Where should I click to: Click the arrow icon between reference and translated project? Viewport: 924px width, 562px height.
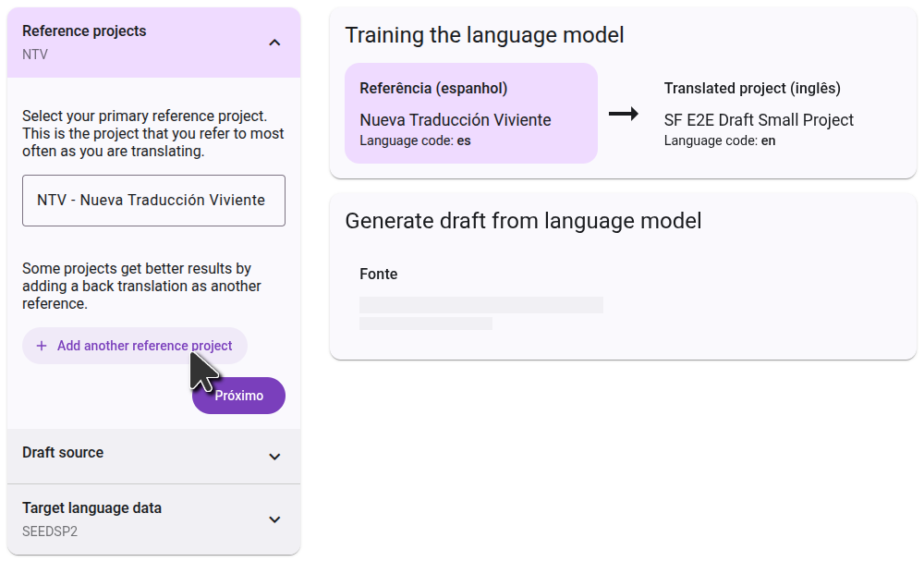[x=624, y=114]
